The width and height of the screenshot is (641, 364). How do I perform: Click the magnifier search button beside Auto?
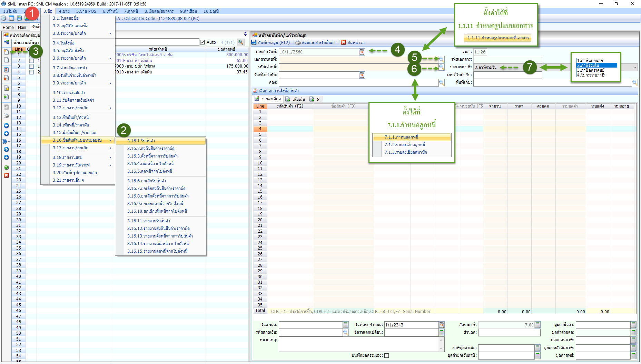tap(241, 42)
